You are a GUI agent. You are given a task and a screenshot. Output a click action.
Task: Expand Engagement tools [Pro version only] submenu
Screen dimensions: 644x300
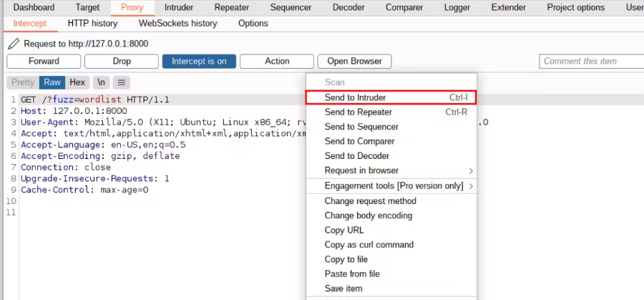391,186
